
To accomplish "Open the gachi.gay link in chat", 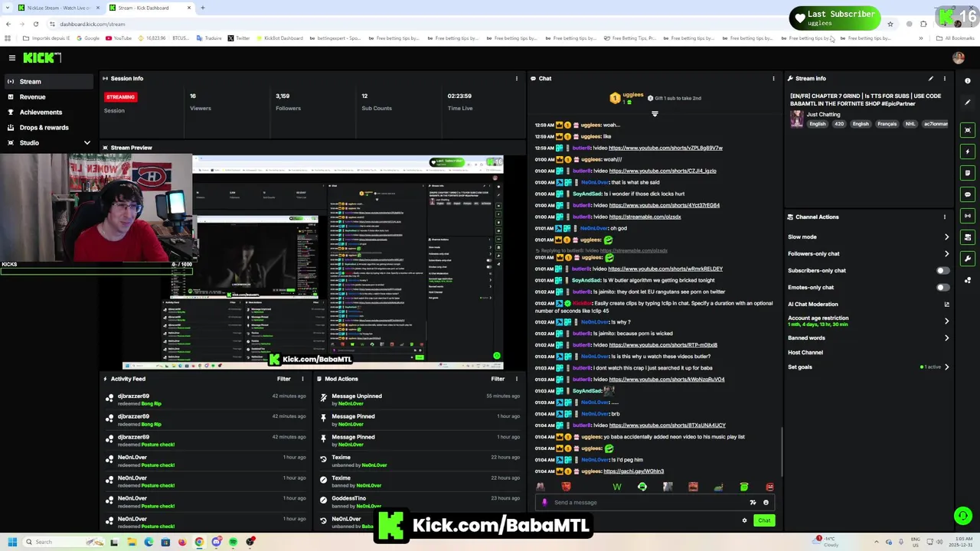I will 633,471.
